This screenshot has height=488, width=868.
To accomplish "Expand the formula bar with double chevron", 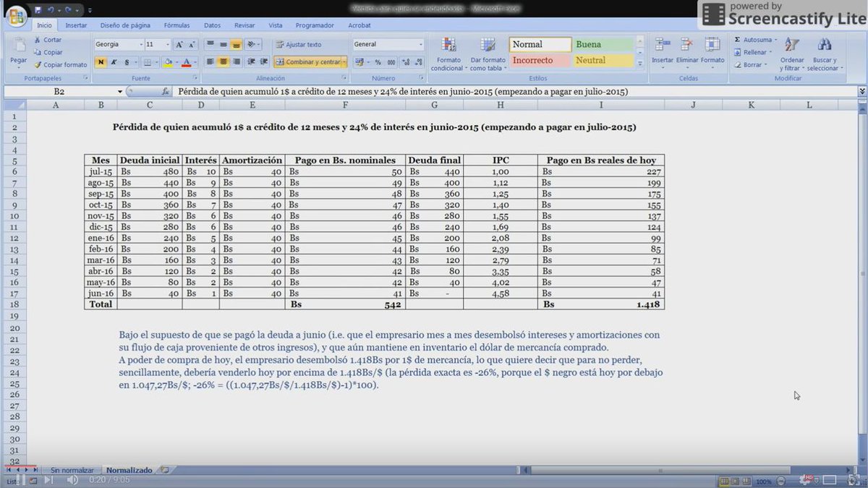I will (x=861, y=92).
